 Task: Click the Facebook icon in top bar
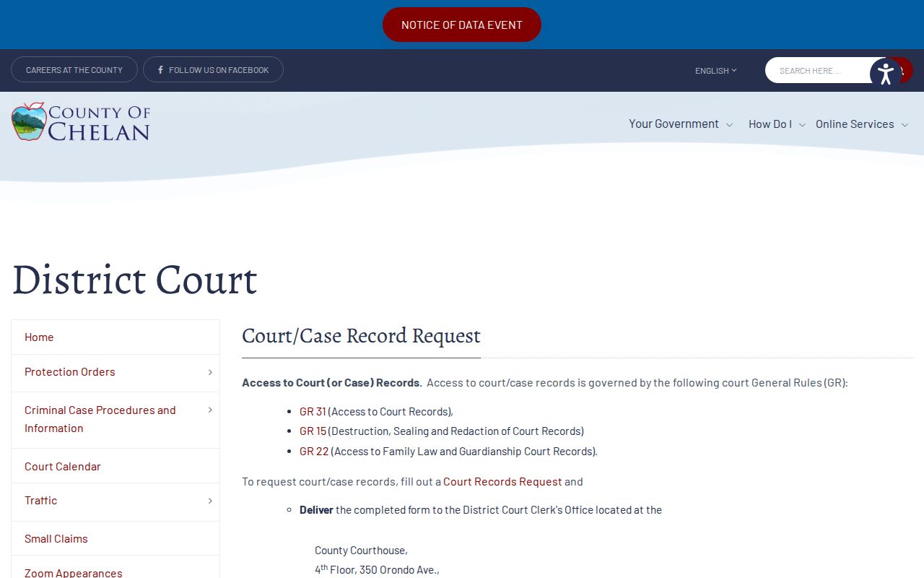[160, 70]
